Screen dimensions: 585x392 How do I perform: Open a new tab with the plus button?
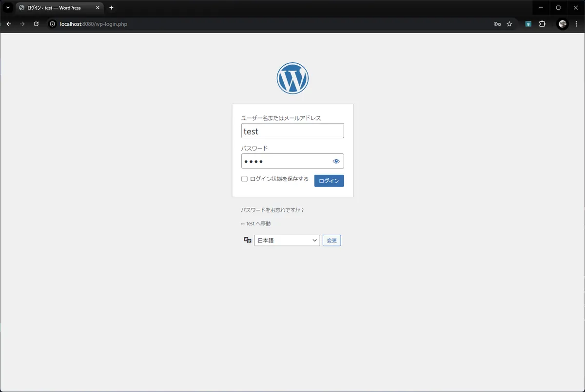pyautogui.click(x=111, y=8)
